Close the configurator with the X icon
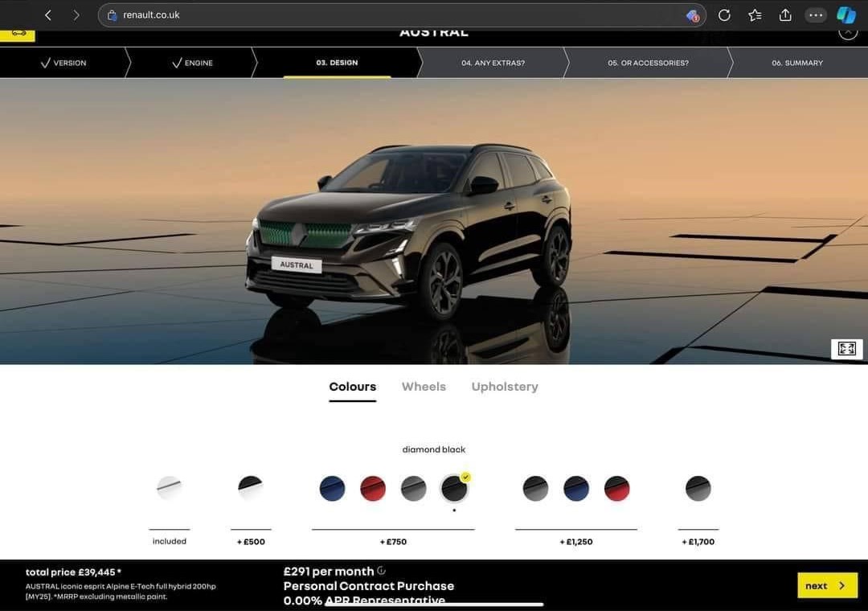The width and height of the screenshot is (868, 611). pos(848,33)
